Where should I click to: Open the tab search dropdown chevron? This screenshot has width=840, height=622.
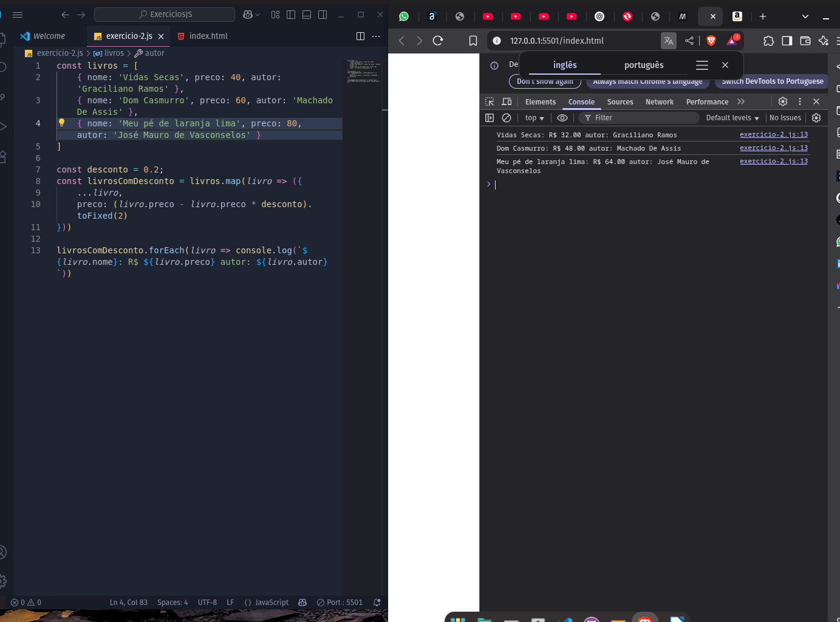805,16
